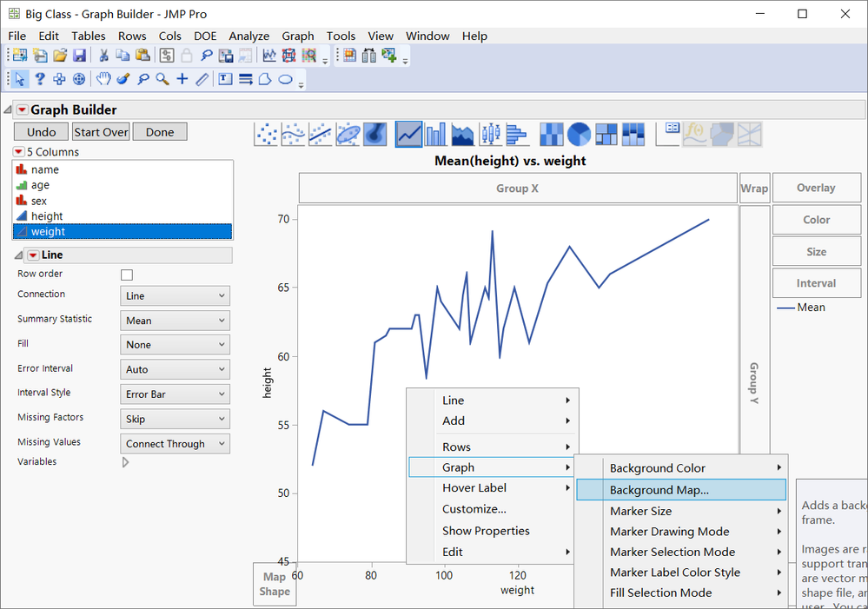Pick the Heatmap element icon
The height and width of the screenshot is (609, 868).
point(552,134)
